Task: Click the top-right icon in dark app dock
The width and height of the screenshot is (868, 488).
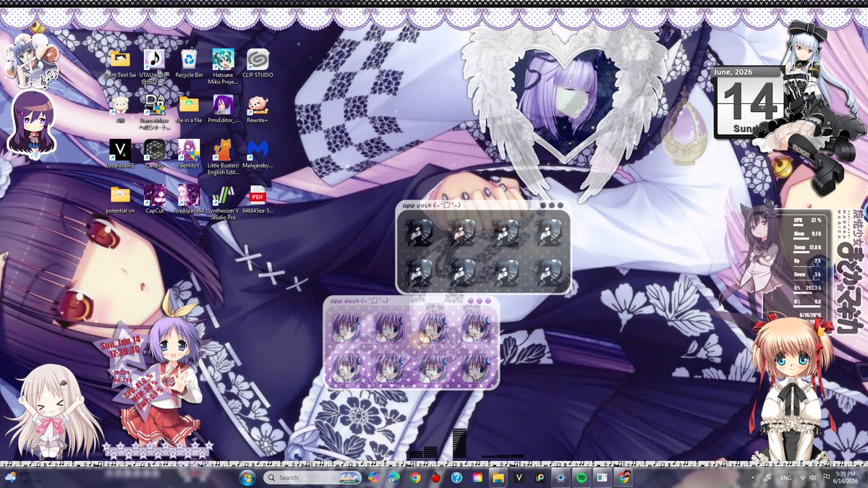Action: (x=549, y=233)
